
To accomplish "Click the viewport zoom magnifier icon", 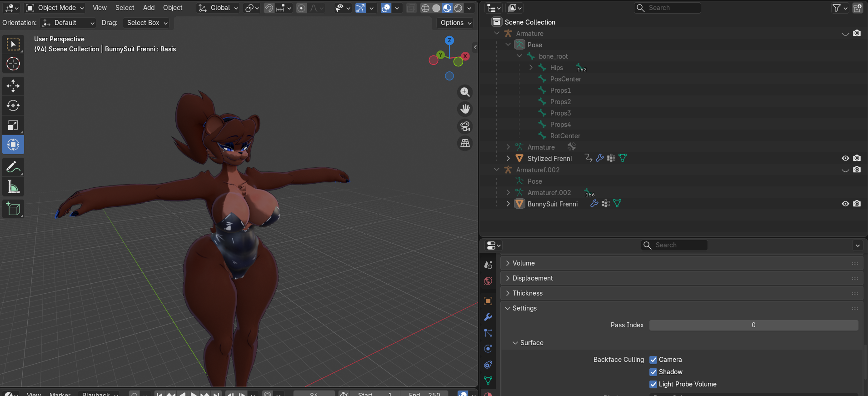I will [465, 92].
